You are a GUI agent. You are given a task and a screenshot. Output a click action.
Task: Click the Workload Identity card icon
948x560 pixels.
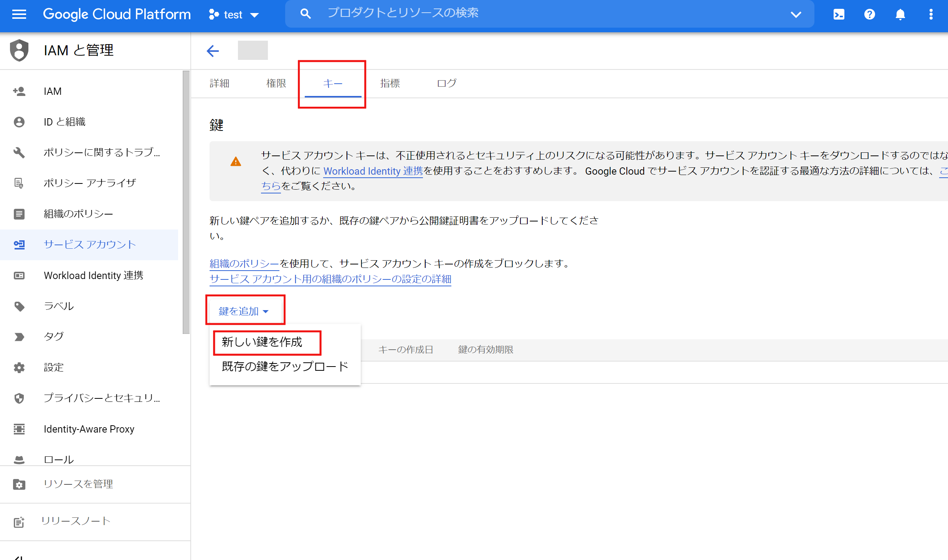[x=19, y=276]
